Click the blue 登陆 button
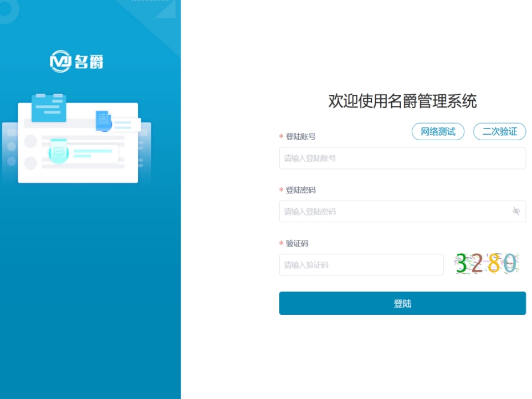Image resolution: width=532 pixels, height=399 pixels. pos(402,303)
